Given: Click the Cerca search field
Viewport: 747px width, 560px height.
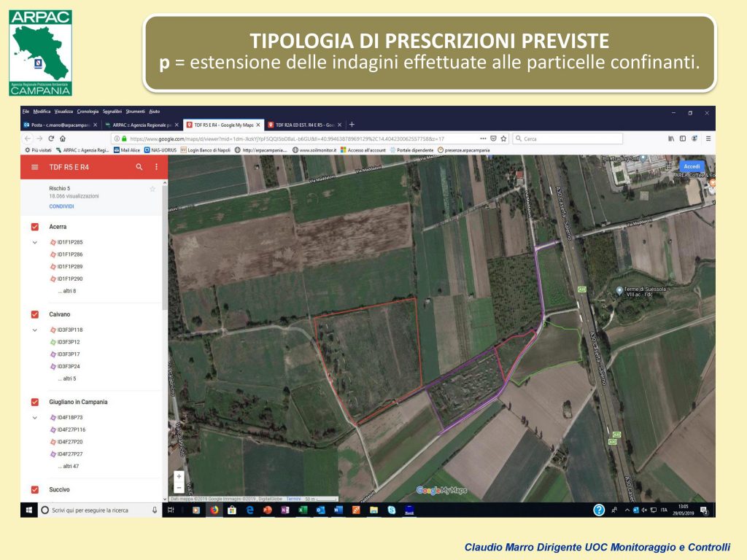Looking at the screenshot, I should coord(568,139).
